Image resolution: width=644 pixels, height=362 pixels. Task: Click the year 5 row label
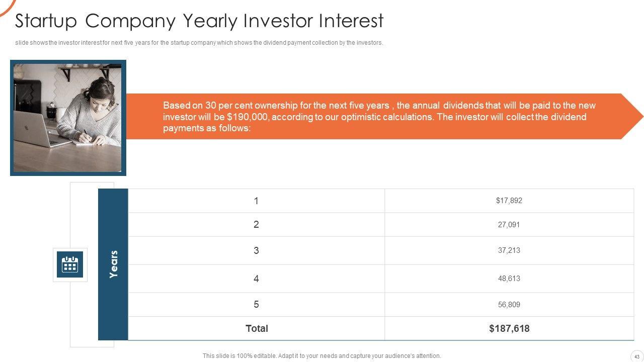(x=256, y=305)
